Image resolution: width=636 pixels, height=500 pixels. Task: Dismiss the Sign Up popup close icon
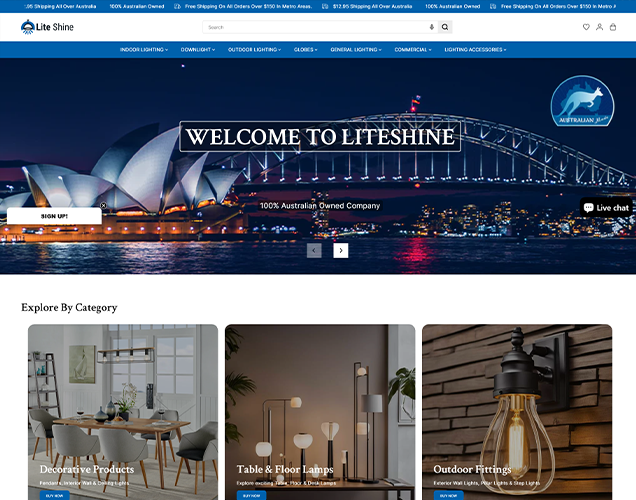click(103, 206)
